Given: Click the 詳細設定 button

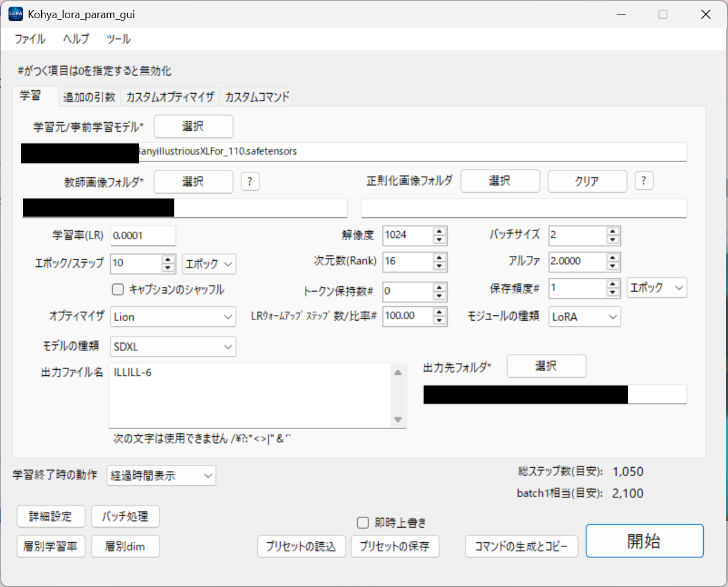Looking at the screenshot, I should point(51,516).
